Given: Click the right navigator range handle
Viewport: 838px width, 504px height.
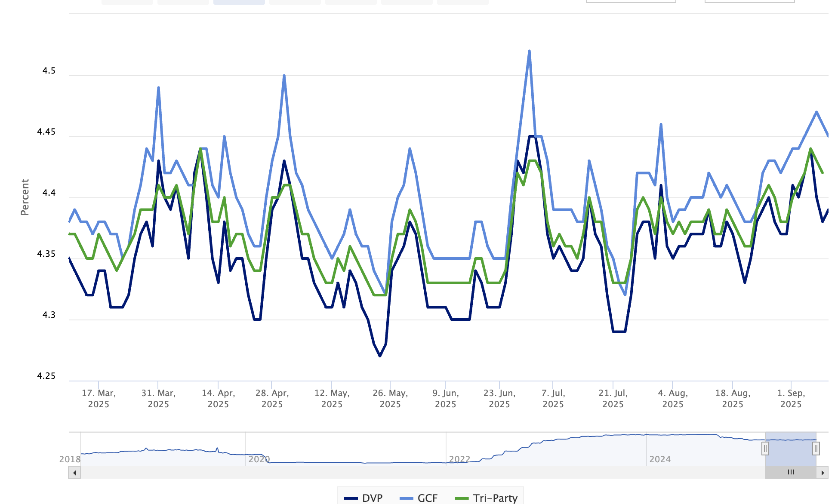Looking at the screenshot, I should coord(816,449).
